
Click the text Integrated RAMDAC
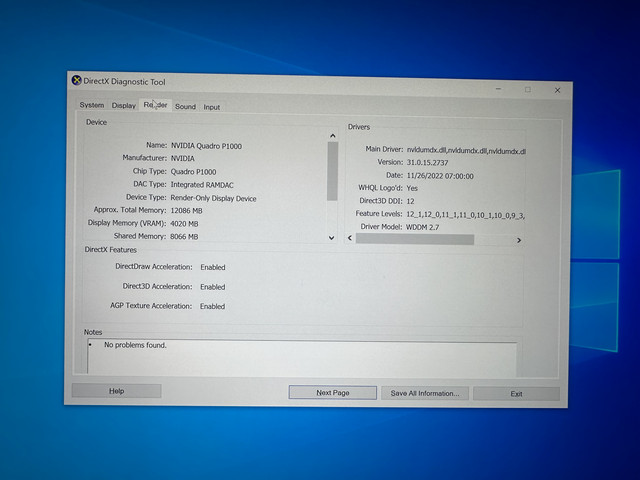pos(202,185)
